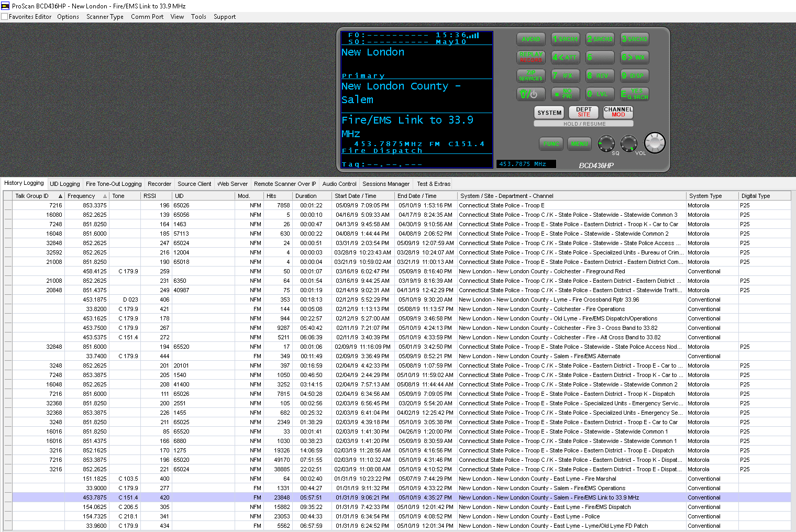
Task: Click the HOLD / RESUME bar
Action: tap(584, 124)
